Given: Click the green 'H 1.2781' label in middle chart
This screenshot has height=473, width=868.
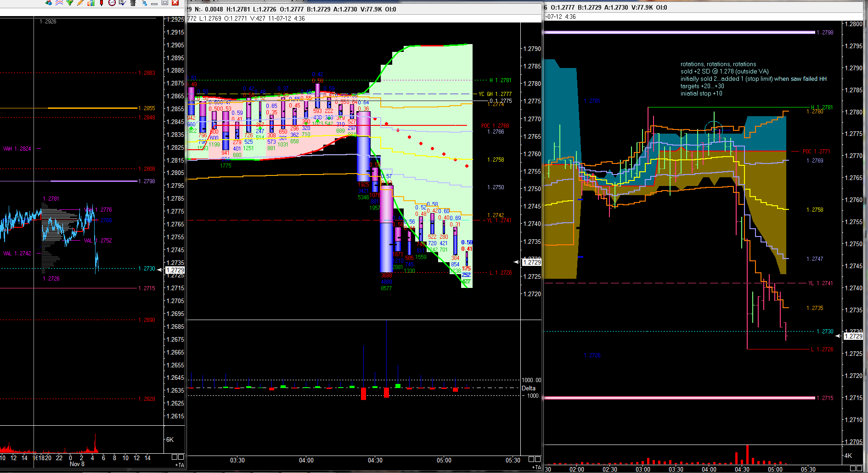Looking at the screenshot, I should tap(500, 80).
